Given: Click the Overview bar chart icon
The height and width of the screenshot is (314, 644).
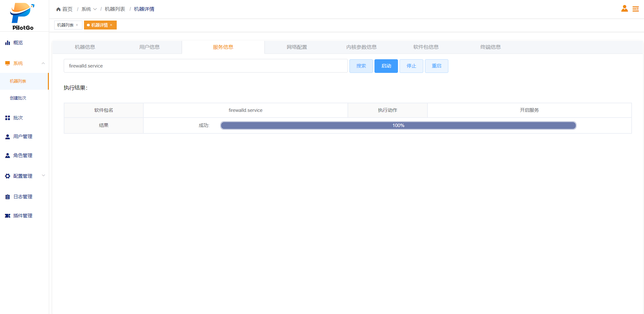Looking at the screenshot, I should tap(8, 43).
